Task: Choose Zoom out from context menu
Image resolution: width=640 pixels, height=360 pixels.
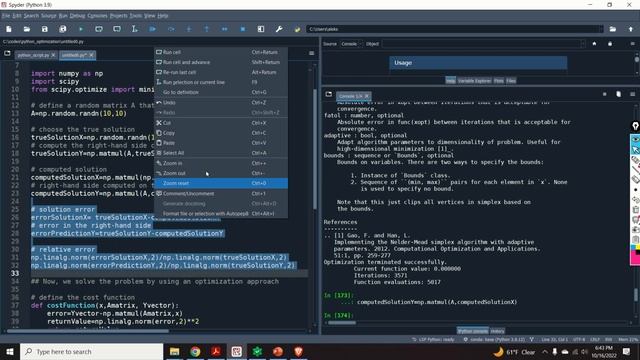Action: tap(221, 173)
